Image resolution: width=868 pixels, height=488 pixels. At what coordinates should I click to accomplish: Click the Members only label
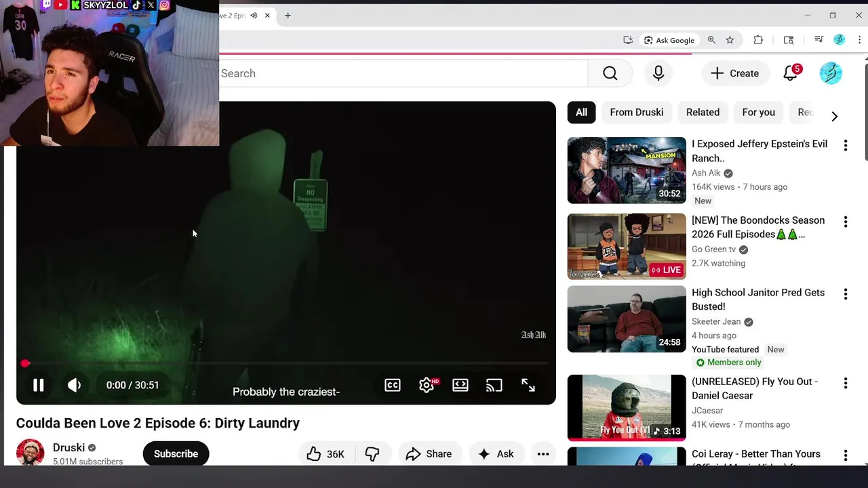(728, 363)
